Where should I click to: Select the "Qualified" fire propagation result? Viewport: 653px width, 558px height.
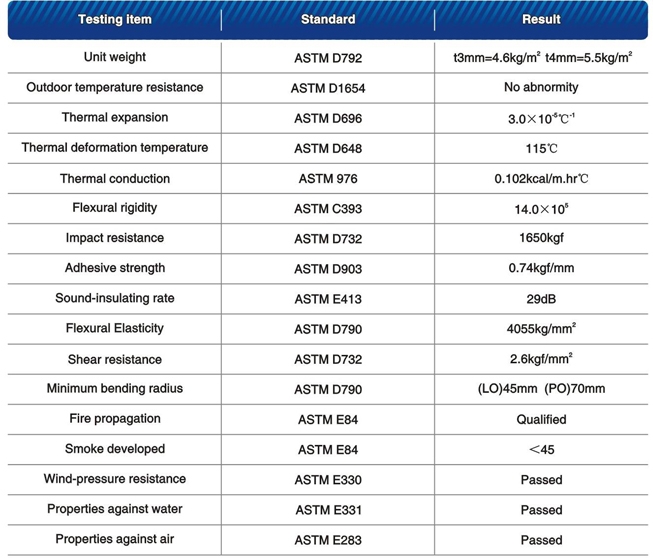coord(541,419)
